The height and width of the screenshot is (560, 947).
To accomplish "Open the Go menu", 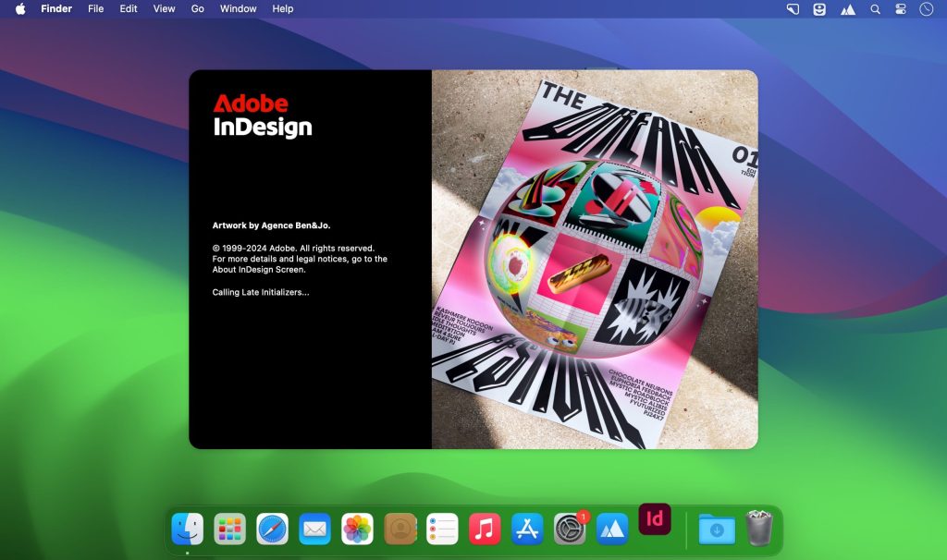I will 198,9.
